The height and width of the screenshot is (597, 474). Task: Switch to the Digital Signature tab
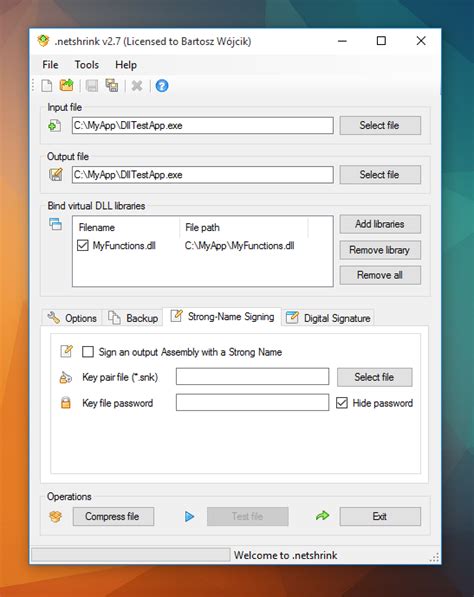point(328,318)
